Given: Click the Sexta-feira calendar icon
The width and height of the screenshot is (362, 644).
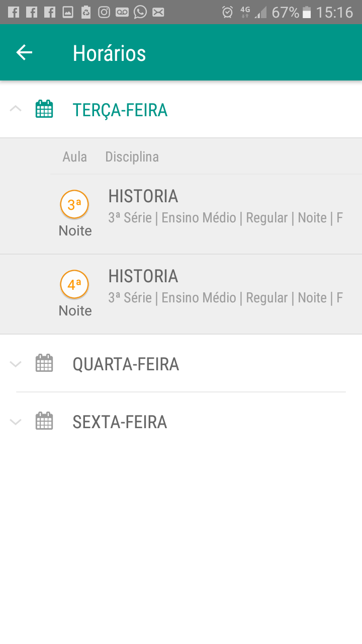Looking at the screenshot, I should click(44, 421).
